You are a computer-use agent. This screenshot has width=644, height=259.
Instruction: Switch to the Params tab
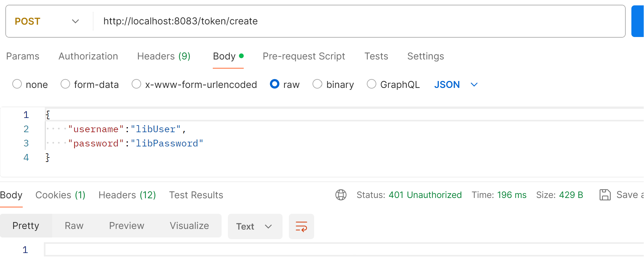(23, 56)
